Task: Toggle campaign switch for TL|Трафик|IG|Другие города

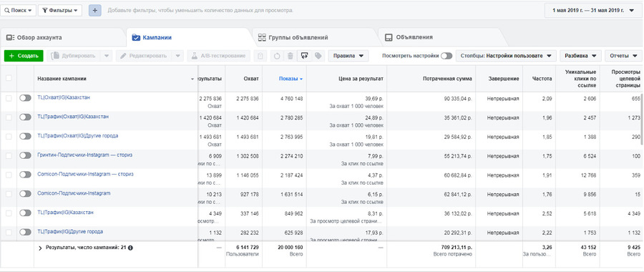Action: click(x=25, y=232)
